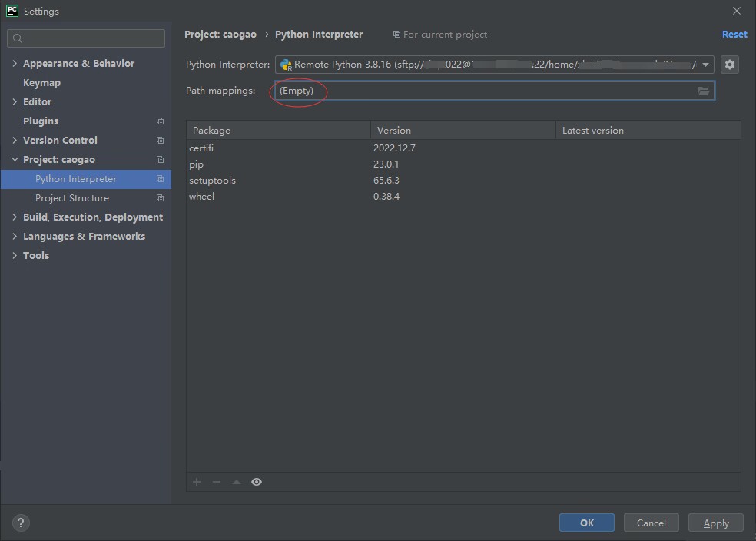Viewport: 756px width, 541px height.
Task: Click the remote Python interpreter icon
Action: click(x=286, y=65)
